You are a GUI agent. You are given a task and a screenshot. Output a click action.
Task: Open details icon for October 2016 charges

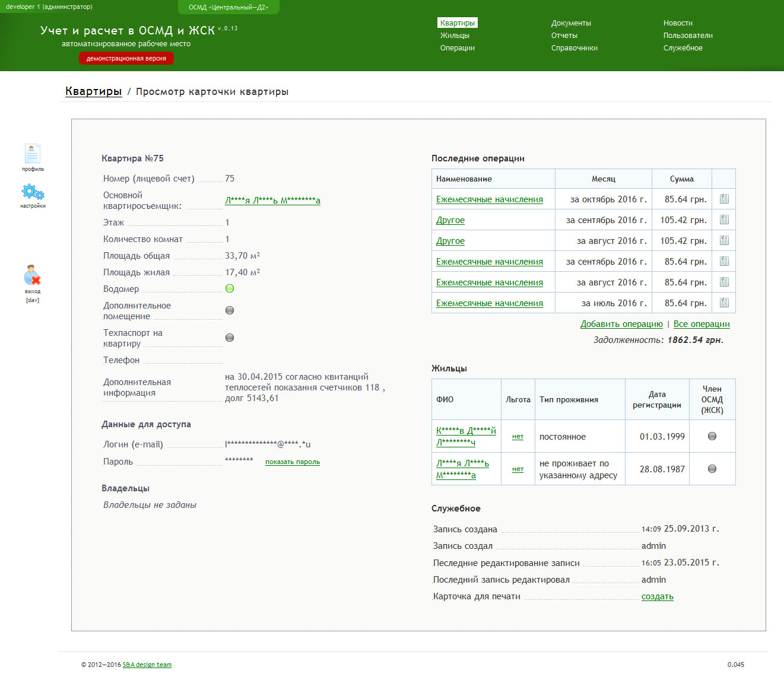[724, 199]
